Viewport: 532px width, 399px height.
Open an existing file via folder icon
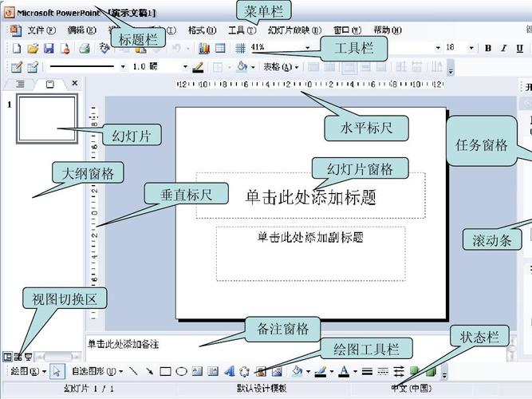coord(33,48)
